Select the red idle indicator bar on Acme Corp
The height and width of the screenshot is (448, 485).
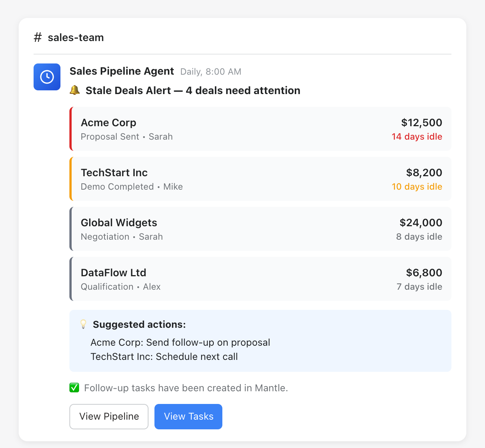pos(71,129)
